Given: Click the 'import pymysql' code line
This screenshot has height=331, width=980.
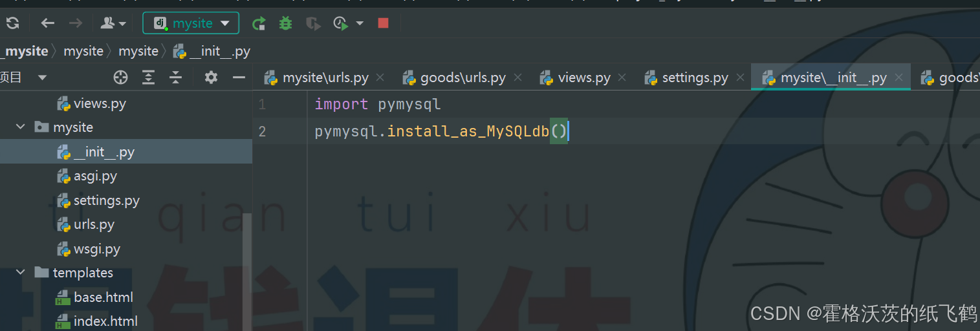Looking at the screenshot, I should [377, 104].
